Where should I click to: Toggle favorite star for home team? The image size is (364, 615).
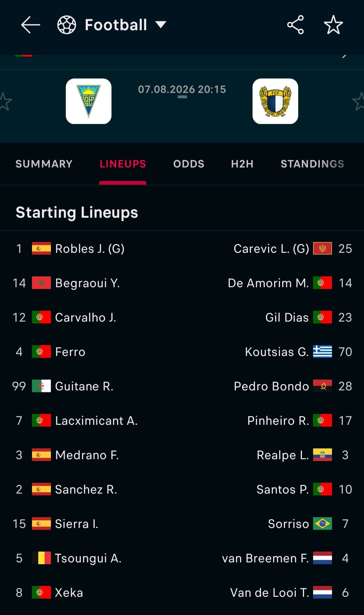click(5, 101)
